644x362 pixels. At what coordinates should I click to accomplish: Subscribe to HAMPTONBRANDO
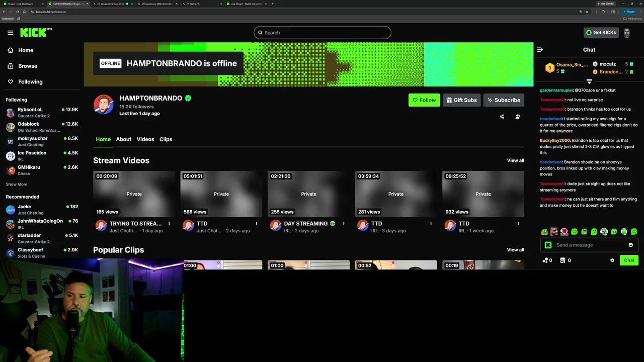[504, 100]
